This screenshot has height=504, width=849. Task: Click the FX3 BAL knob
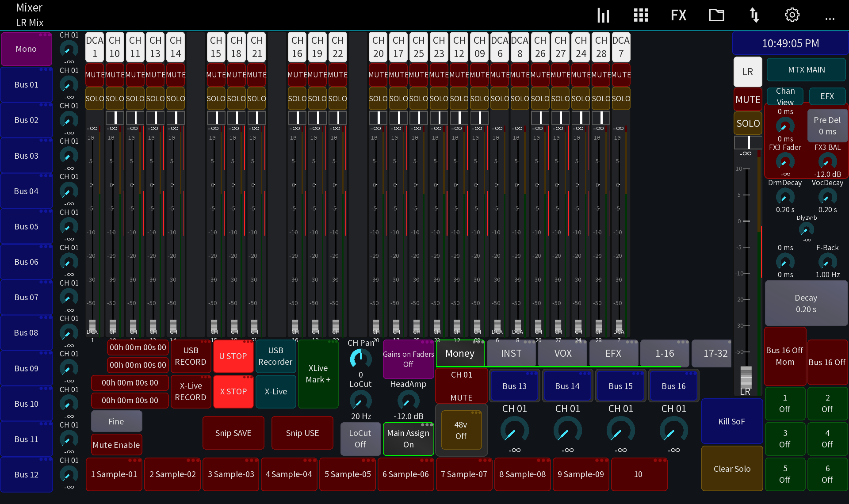click(x=827, y=161)
